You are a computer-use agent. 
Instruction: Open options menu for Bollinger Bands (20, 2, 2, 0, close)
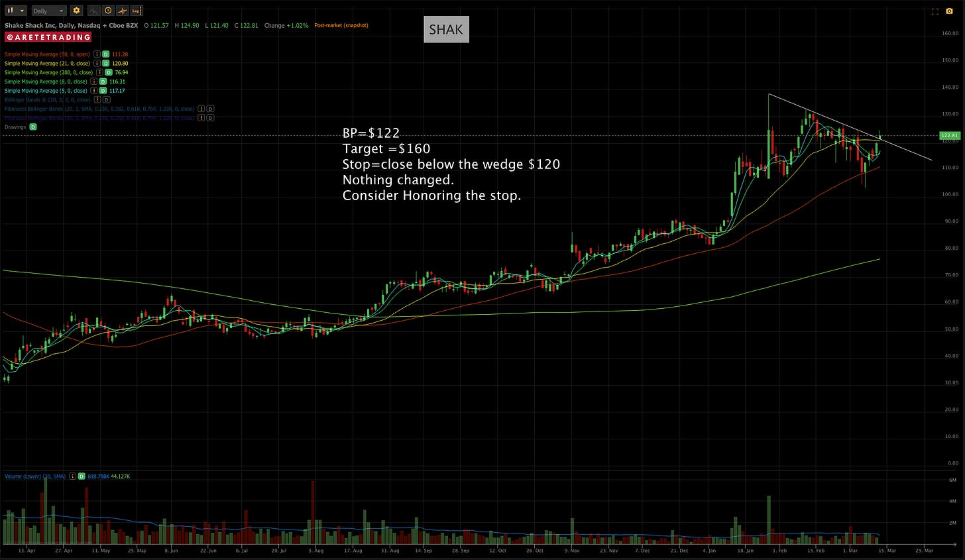97,99
